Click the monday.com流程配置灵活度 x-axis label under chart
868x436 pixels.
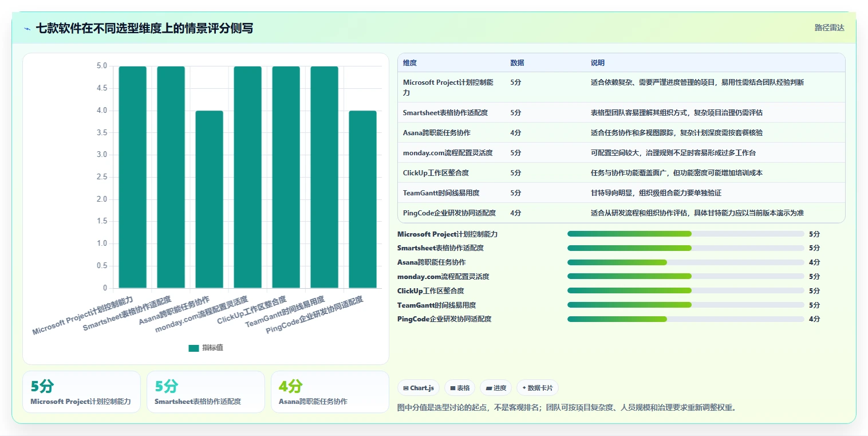coord(202,314)
